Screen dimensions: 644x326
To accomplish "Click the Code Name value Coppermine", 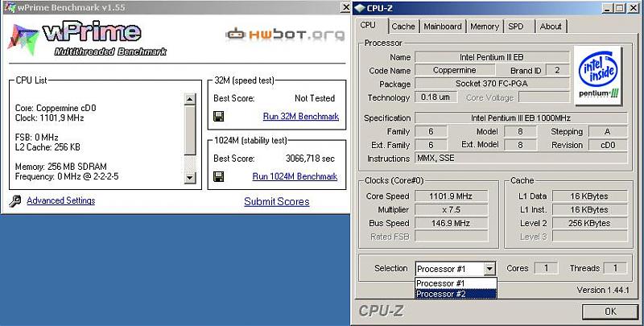I will point(455,70).
